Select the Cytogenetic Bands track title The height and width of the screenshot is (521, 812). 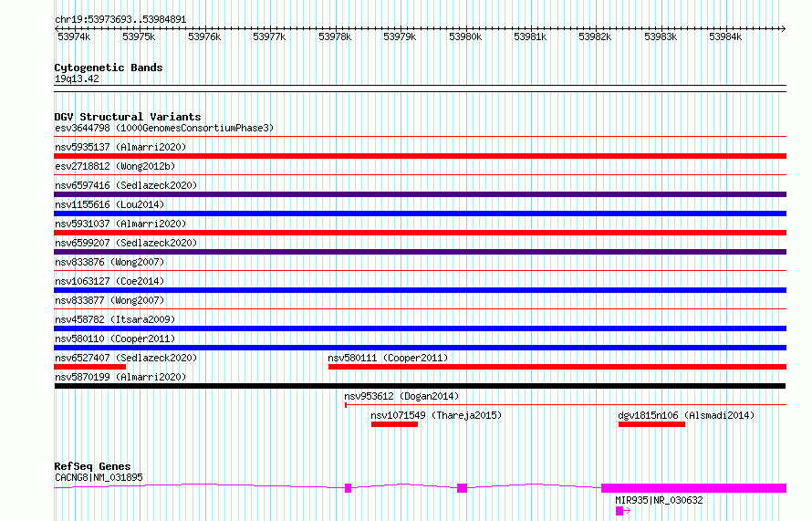(x=109, y=68)
